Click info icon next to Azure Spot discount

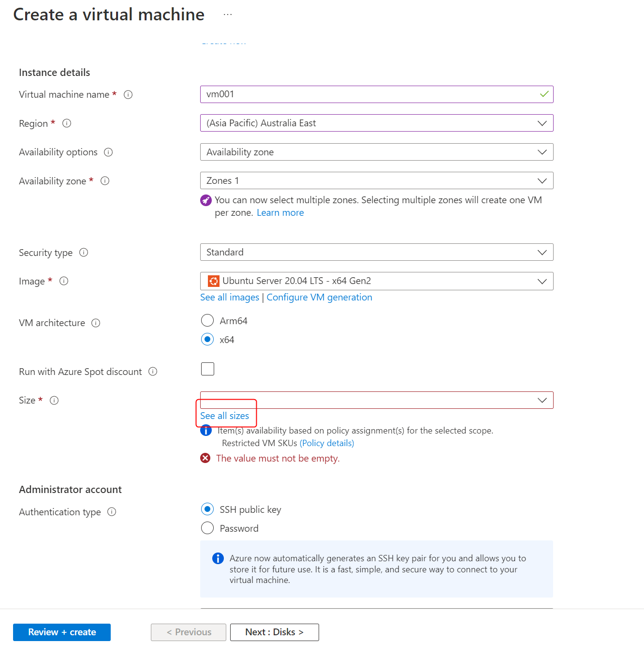click(153, 372)
